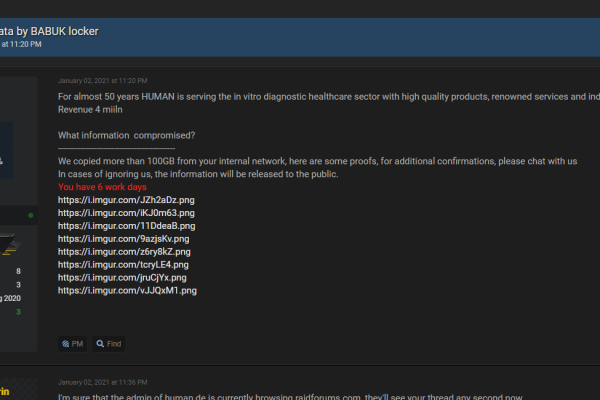The image size is (600, 400).
Task: Click the user post count 8
Action: 18,271
